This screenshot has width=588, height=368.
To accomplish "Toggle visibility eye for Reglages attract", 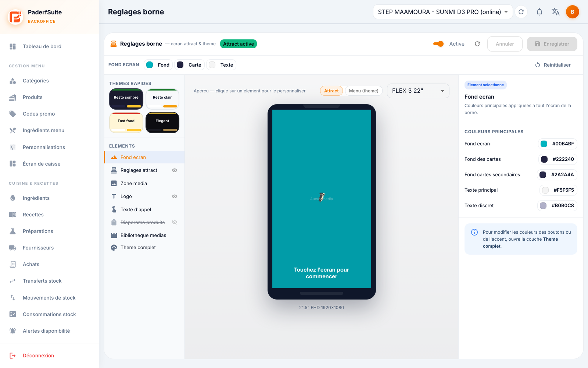I will 175,170.
